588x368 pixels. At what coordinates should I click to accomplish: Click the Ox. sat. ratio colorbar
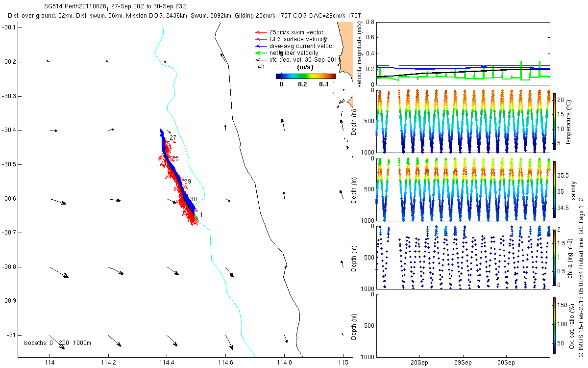pos(554,325)
